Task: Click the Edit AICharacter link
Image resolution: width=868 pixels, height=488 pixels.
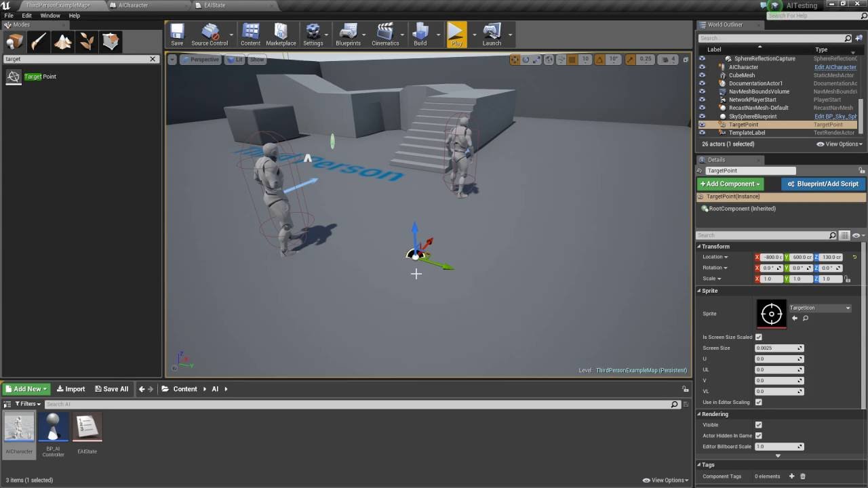Action: [835, 67]
